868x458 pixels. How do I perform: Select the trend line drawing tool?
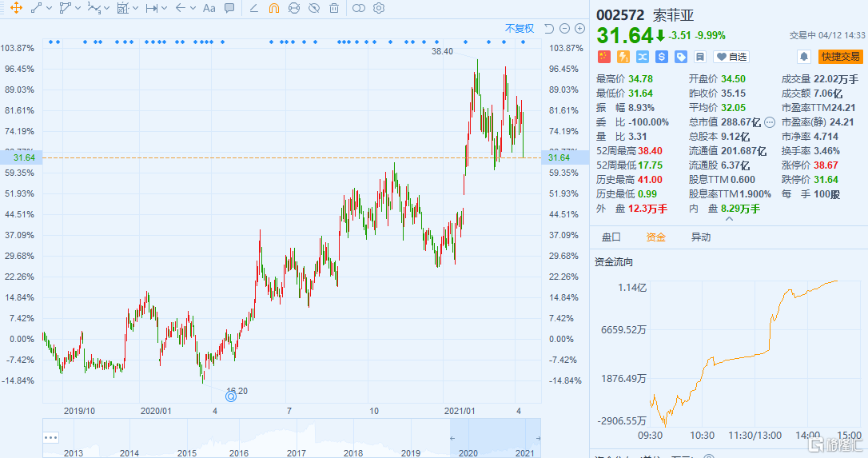(x=37, y=8)
